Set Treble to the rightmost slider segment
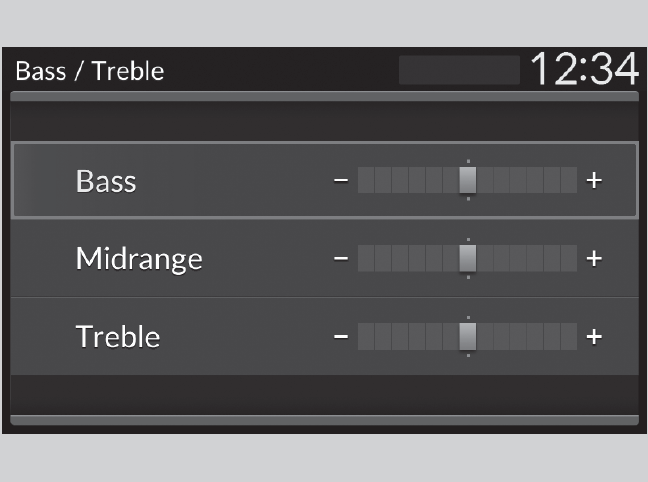 click(x=569, y=336)
